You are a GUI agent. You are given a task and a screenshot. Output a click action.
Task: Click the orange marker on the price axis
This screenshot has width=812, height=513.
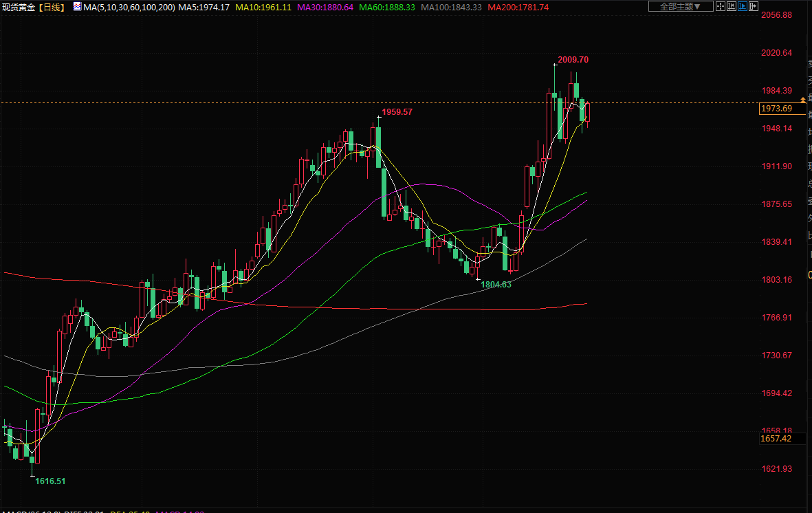pos(802,100)
